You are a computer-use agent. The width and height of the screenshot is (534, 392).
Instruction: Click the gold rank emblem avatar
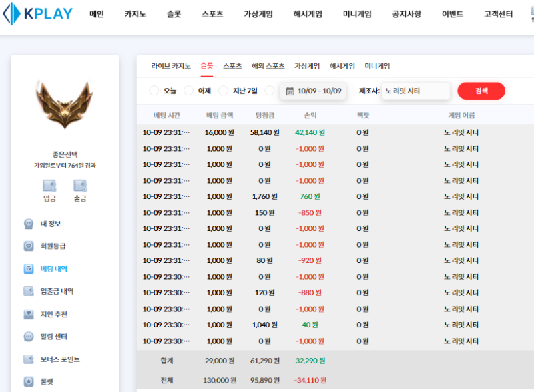[65, 106]
